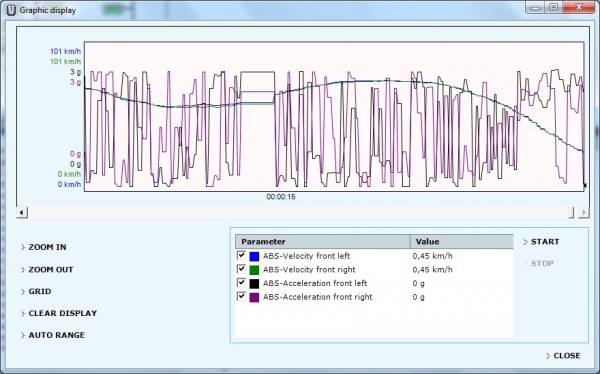Click the purple acceleration front right swatch

pos(254,297)
